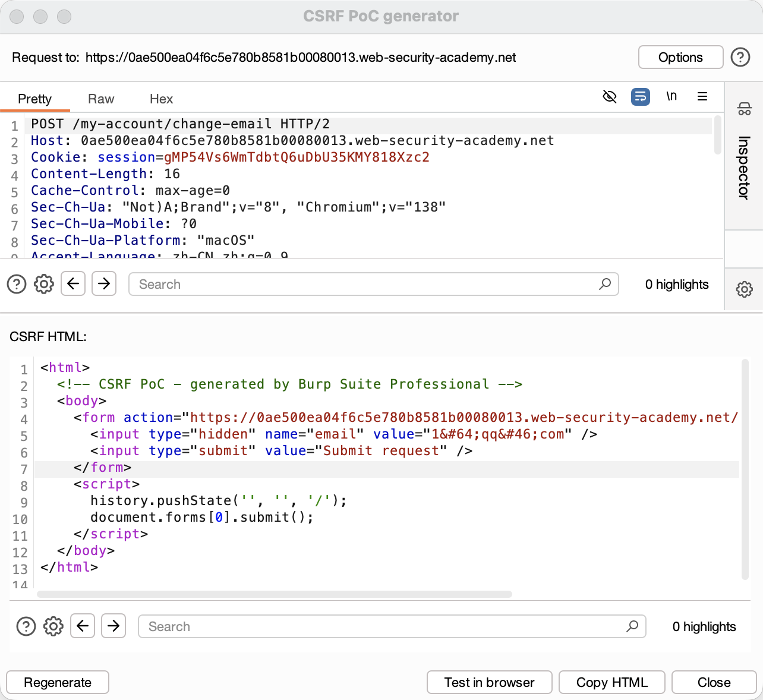Viewport: 763px width, 700px height.
Task: Go to previous match in CSRF HTML search
Action: (83, 626)
